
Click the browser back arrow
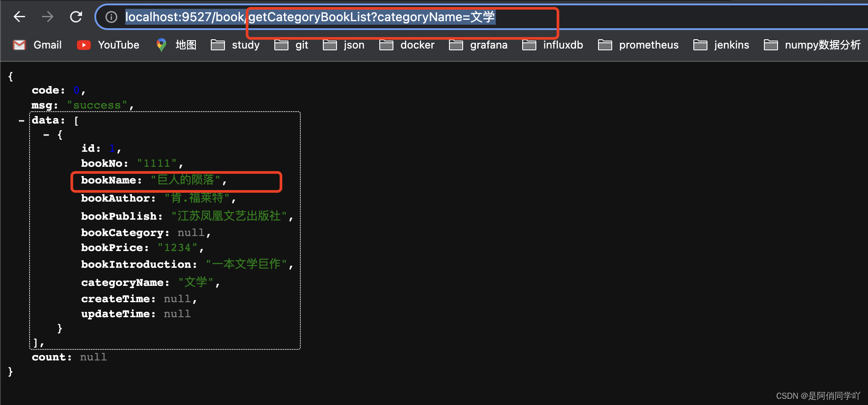point(19,17)
